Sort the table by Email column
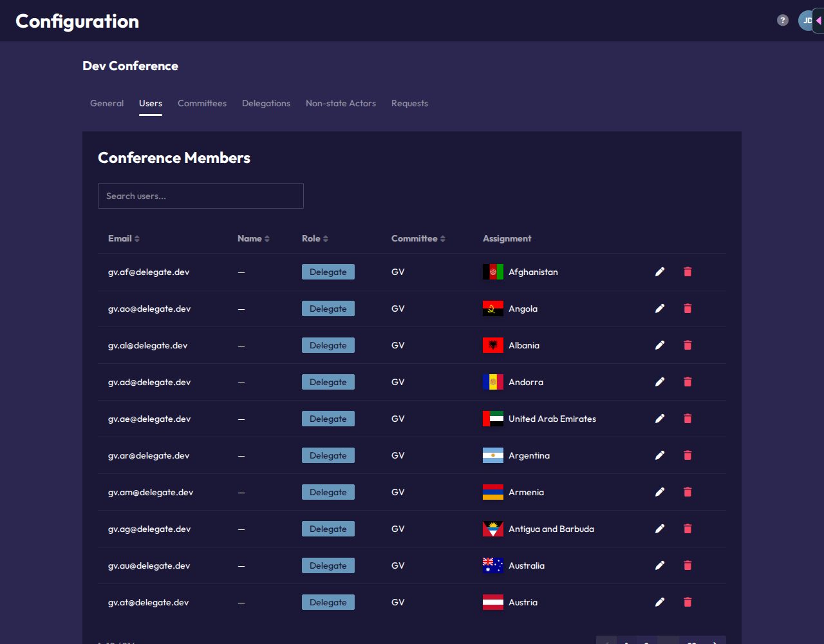824x644 pixels. 124,238
